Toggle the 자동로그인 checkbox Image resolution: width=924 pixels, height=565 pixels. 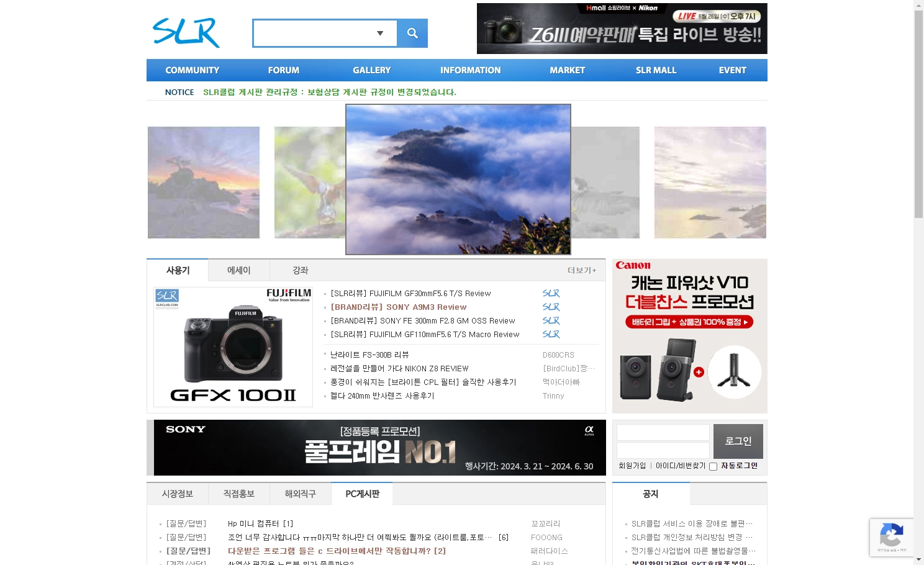pos(713,466)
